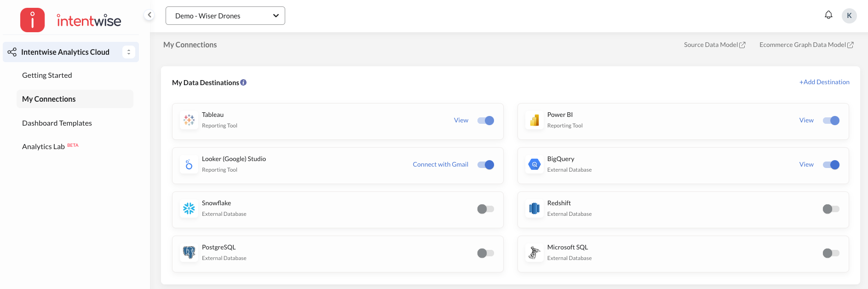Open the Source Data Model link

711,45
